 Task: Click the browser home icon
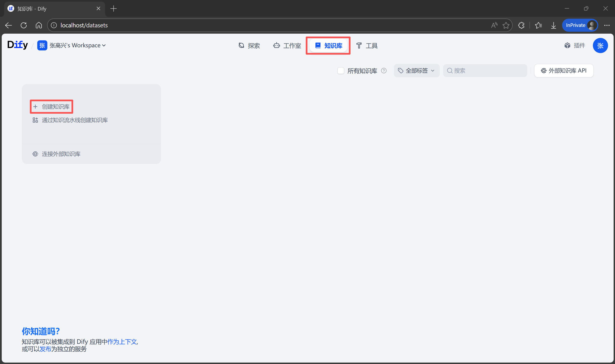pos(38,25)
